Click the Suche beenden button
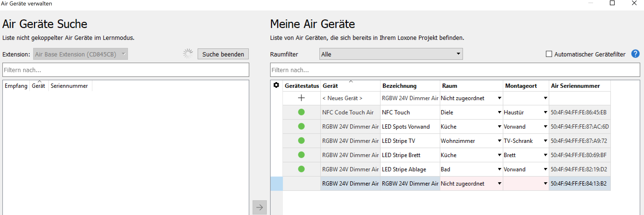644x215 pixels. click(x=223, y=54)
